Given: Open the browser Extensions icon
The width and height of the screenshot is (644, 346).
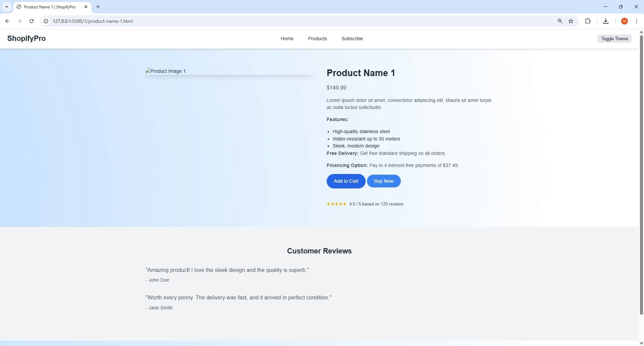Looking at the screenshot, I should tap(588, 21).
